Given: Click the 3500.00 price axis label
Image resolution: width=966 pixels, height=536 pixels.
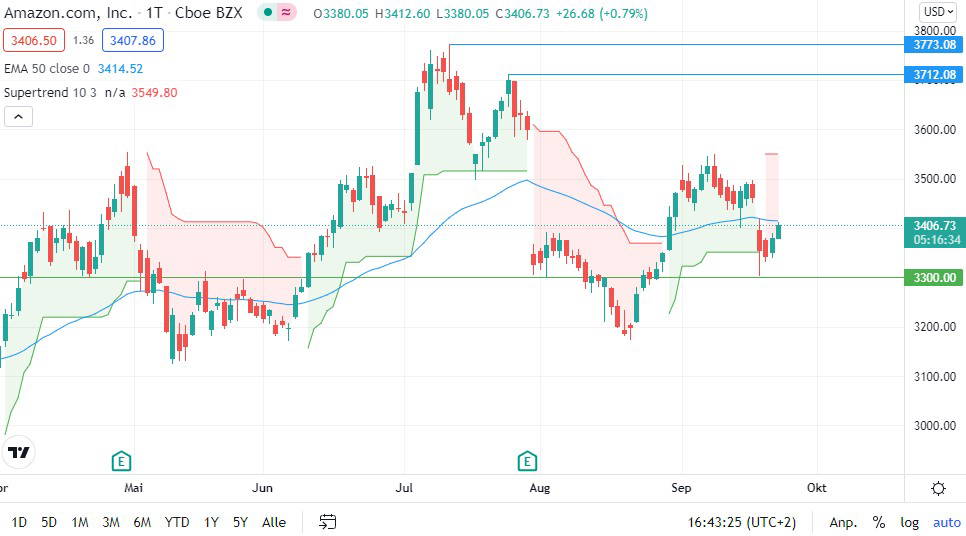Looking at the screenshot, I should [x=935, y=179].
